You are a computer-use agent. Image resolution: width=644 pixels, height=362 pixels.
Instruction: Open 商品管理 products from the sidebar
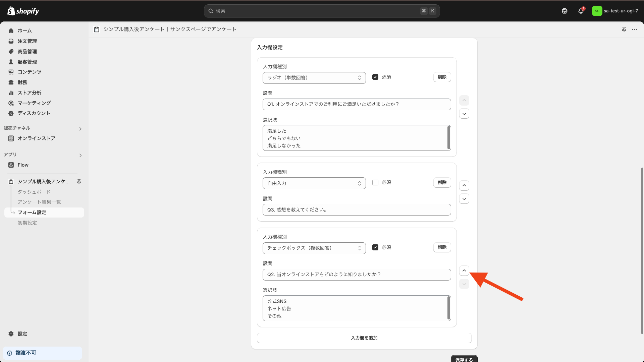(11, 51)
